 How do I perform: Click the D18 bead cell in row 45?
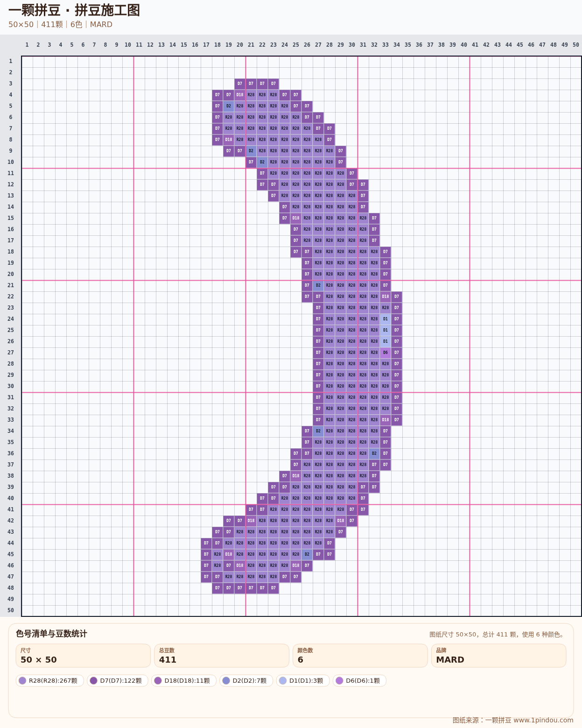[229, 554]
